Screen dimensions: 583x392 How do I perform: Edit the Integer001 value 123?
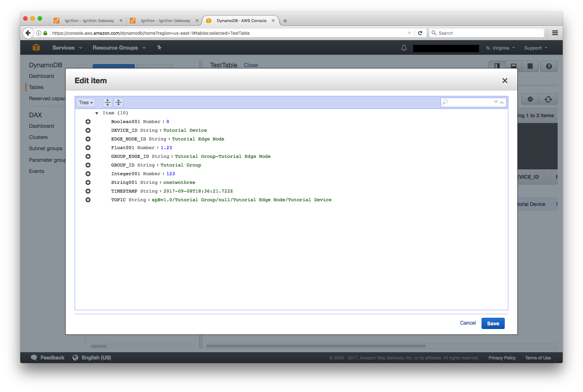170,174
